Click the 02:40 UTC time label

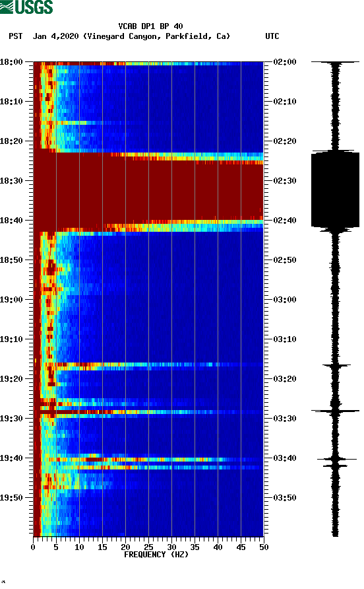tap(285, 221)
